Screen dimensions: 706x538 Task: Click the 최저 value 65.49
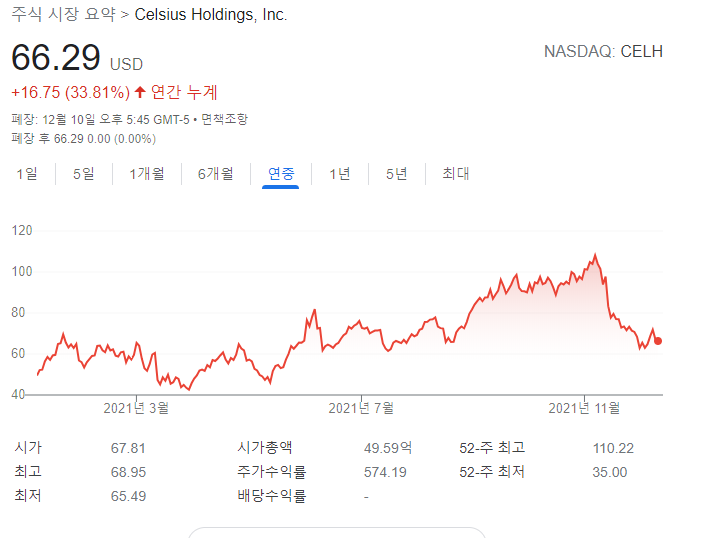(128, 496)
